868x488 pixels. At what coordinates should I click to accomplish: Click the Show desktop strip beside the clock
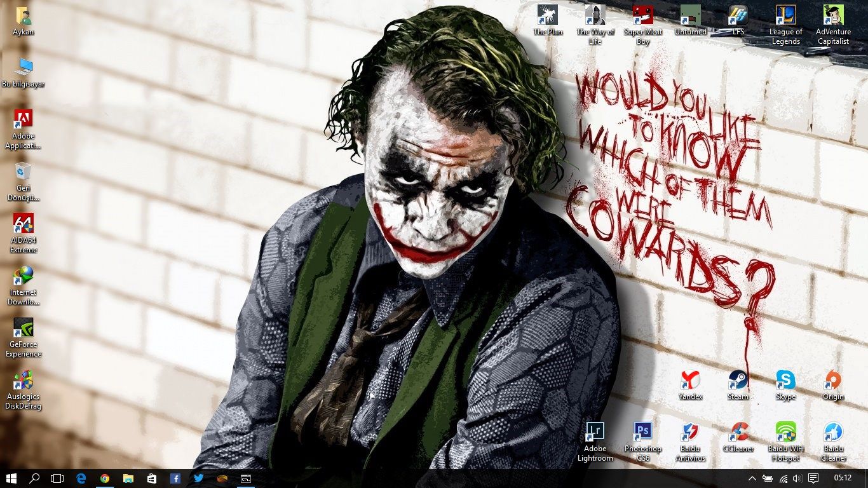coord(865,478)
